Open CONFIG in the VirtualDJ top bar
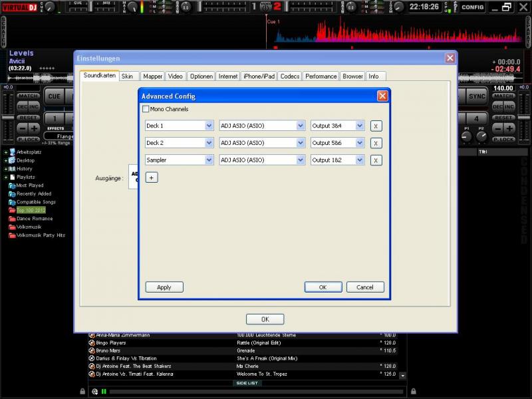This screenshot has width=532, height=399. (473, 7)
